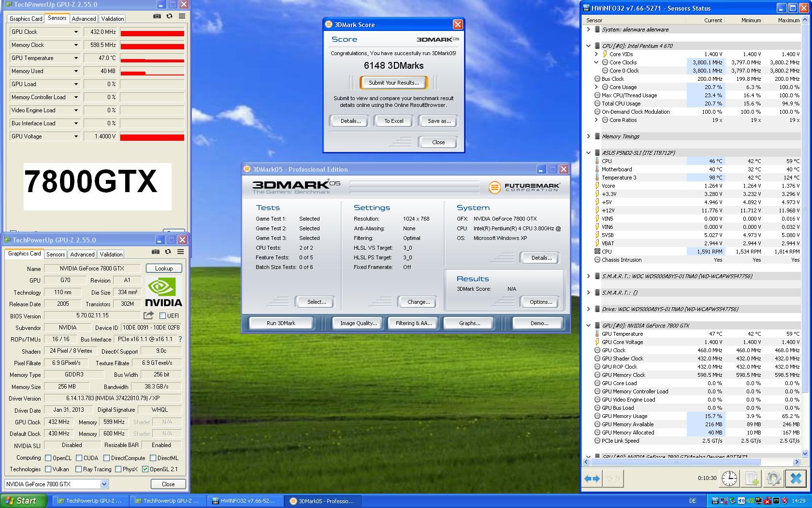Open the Advanced tab in the GPU-Z card details window
Screen dimensions: 812x508
[82, 254]
